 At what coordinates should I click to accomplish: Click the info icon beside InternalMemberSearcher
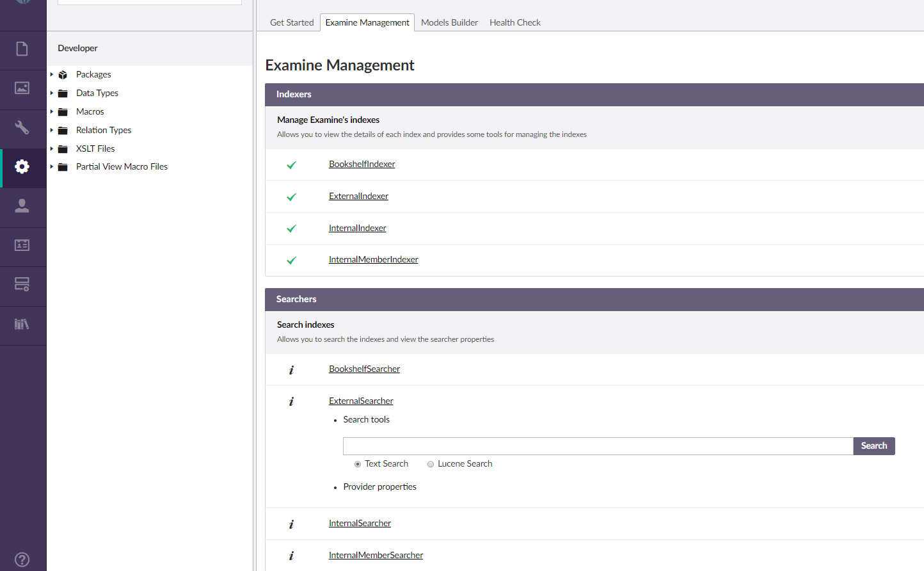[291, 556]
